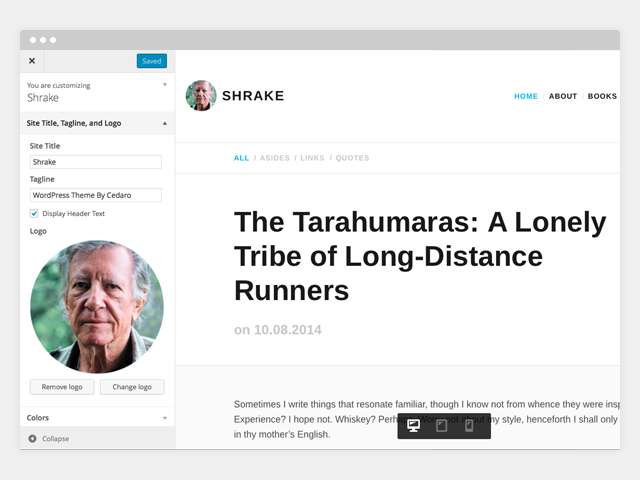Click the Remove logo button
The image size is (640, 480).
pyautogui.click(x=62, y=387)
